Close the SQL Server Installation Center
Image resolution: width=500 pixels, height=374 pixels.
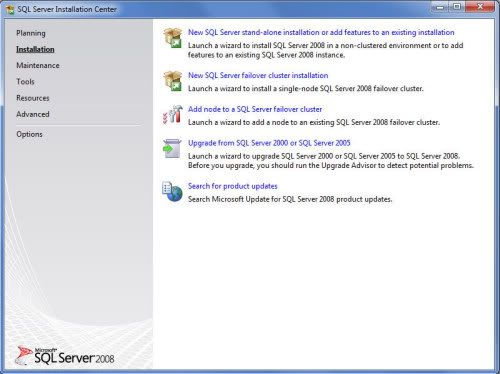coord(480,7)
